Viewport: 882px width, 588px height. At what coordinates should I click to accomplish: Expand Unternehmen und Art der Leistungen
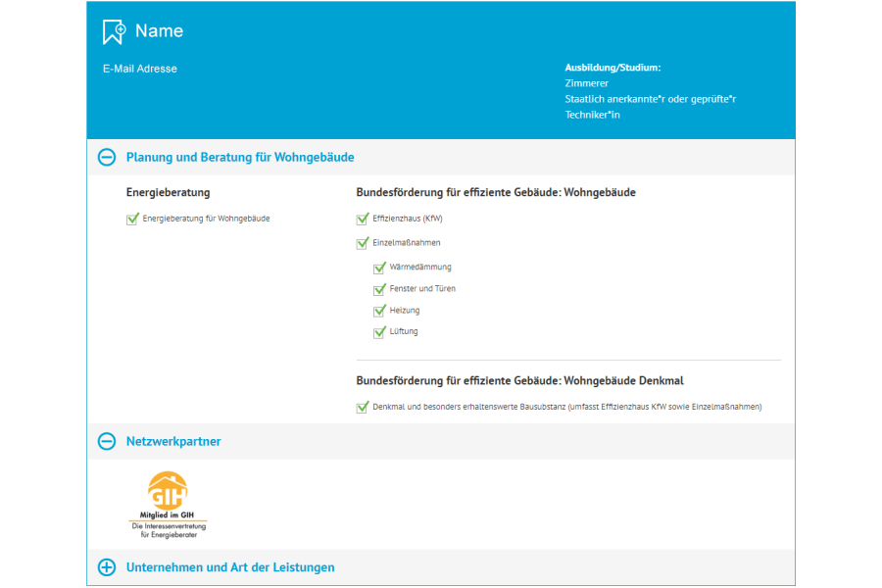(x=230, y=567)
